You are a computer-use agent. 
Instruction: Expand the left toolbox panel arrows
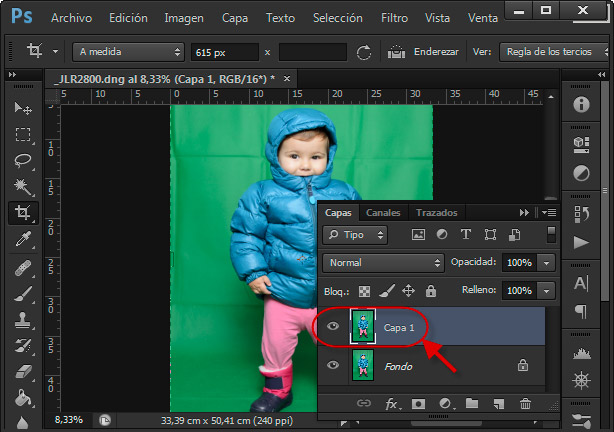tap(13, 74)
